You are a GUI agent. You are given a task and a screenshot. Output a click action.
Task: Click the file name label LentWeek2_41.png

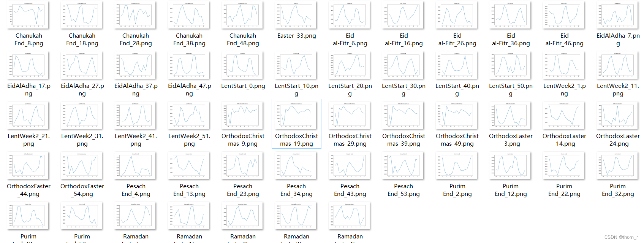136,140
